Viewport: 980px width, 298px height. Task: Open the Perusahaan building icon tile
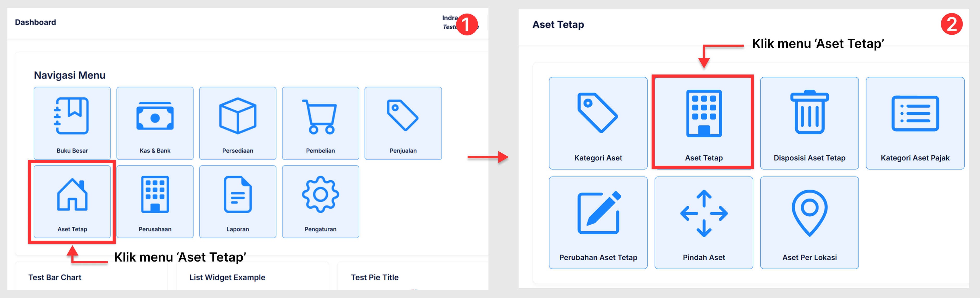tap(155, 194)
